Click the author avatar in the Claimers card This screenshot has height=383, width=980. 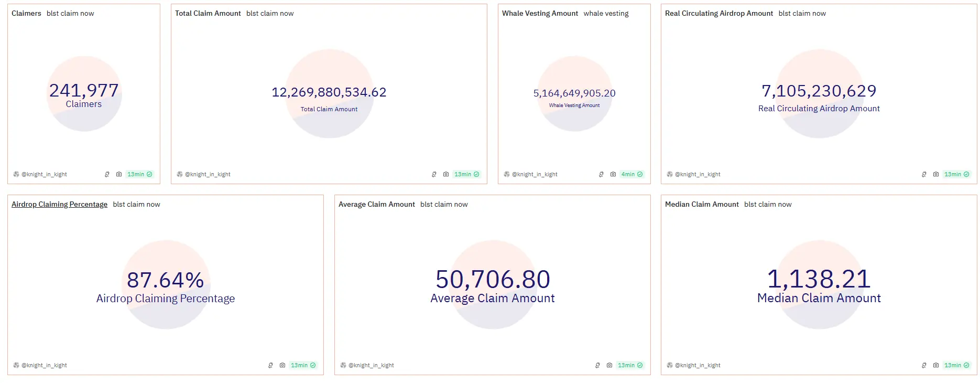pyautogui.click(x=16, y=174)
